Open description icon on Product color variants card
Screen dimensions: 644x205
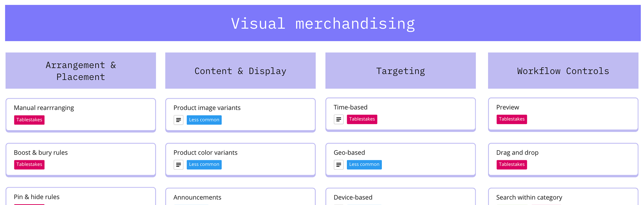(178, 165)
